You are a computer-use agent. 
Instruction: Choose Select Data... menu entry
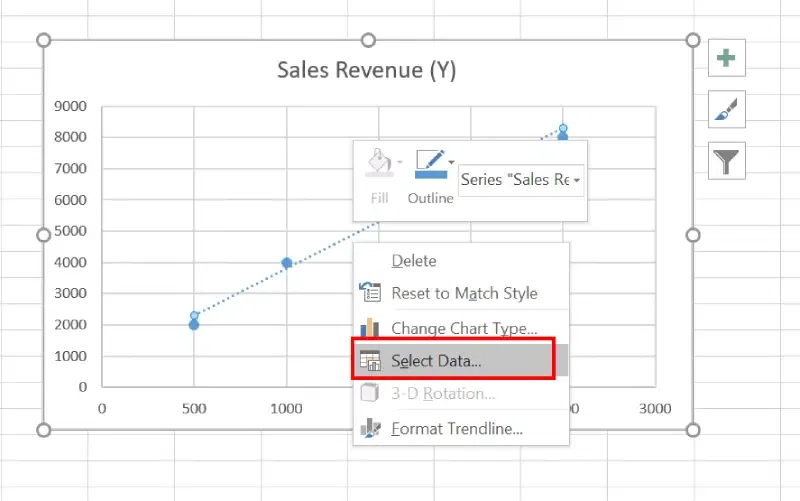(436, 361)
